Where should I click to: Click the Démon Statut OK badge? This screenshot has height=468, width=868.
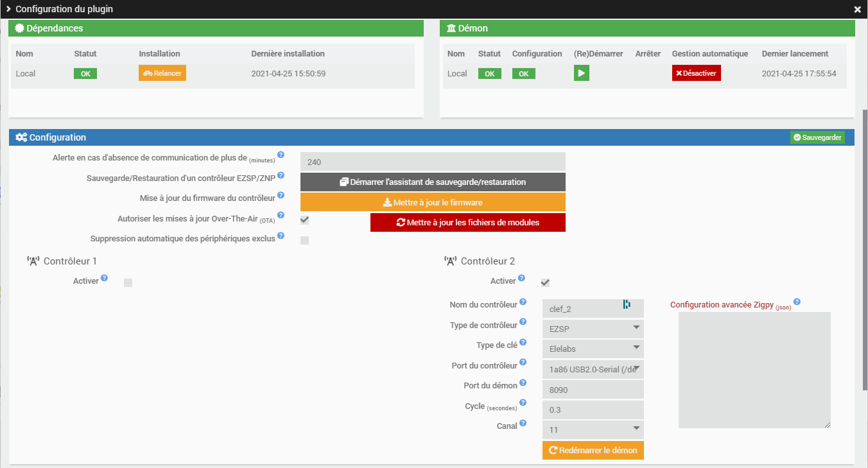[490, 74]
